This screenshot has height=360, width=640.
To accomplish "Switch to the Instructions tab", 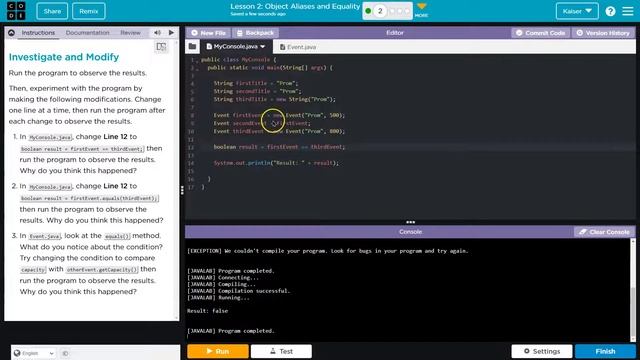I will pos(38,33).
